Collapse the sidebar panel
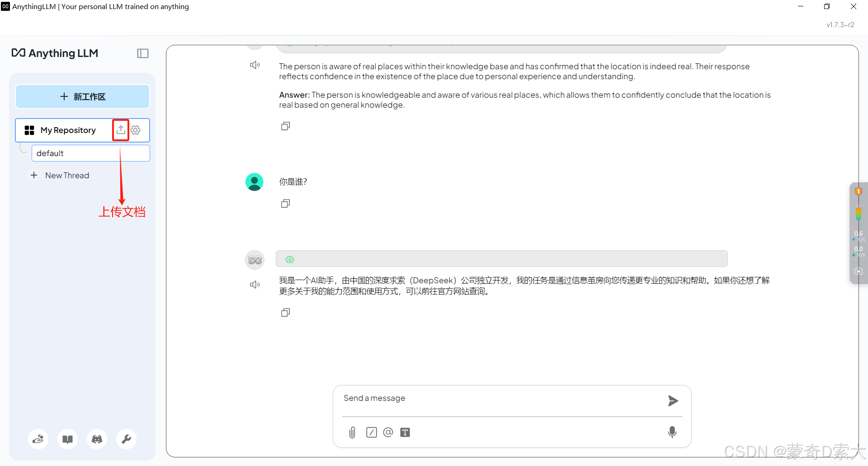Screen dimensions: 868x466 click(142, 53)
